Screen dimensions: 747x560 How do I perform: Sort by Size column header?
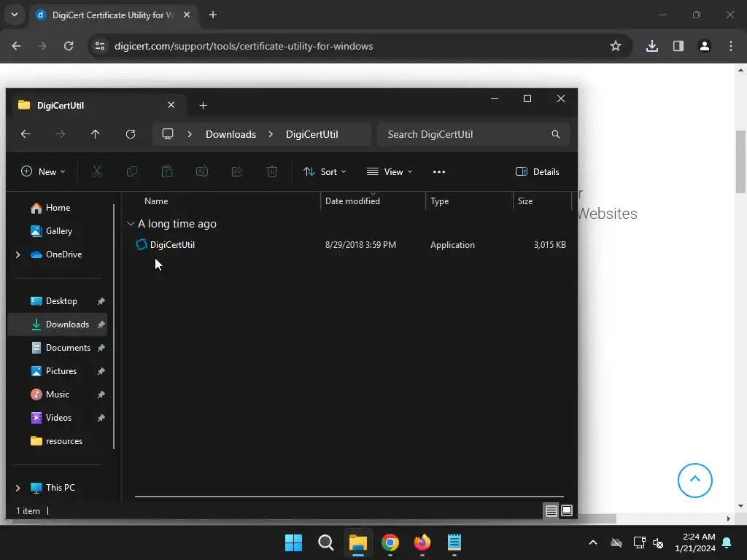(x=542, y=201)
